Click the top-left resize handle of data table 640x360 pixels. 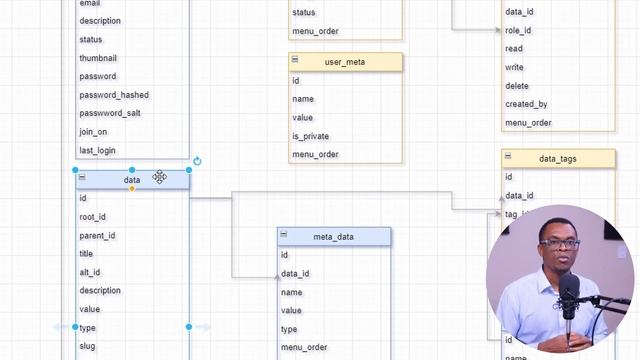click(75, 170)
